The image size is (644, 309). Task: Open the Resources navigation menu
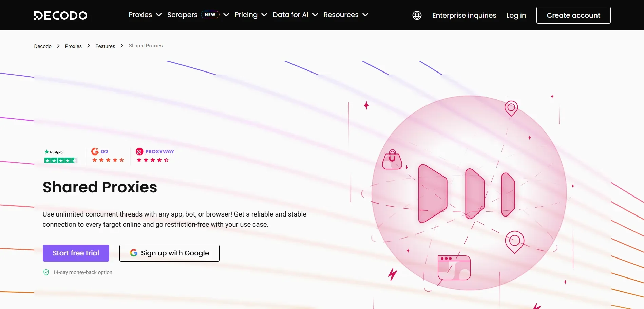click(x=341, y=15)
